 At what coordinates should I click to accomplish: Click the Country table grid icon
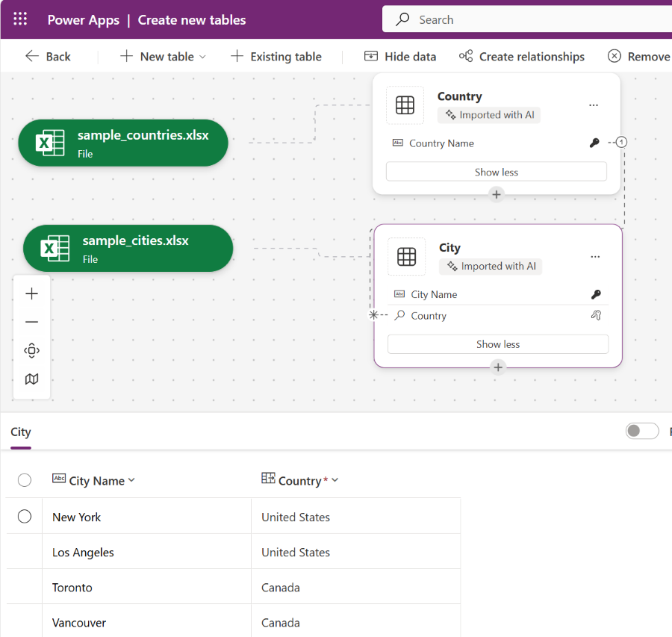405,105
